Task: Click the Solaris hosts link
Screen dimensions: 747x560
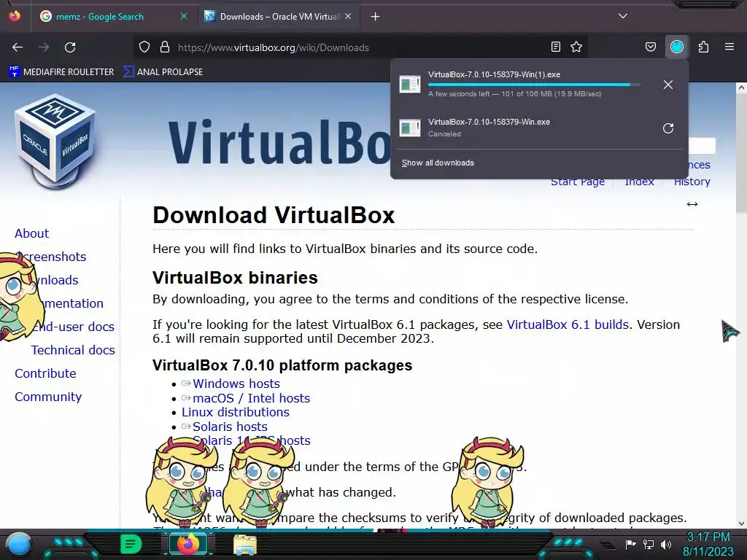Action: tap(230, 427)
